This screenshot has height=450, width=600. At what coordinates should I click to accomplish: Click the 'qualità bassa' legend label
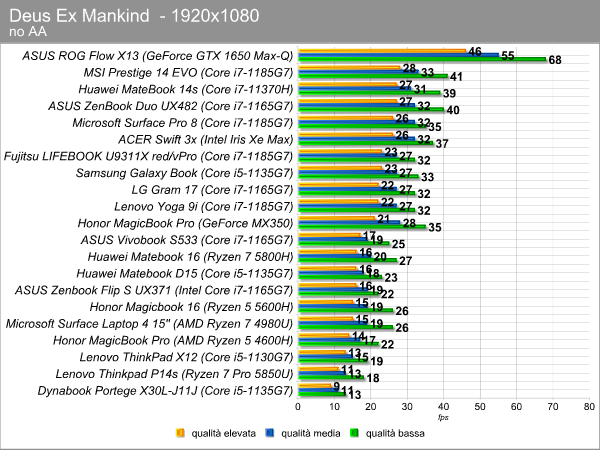point(395,433)
